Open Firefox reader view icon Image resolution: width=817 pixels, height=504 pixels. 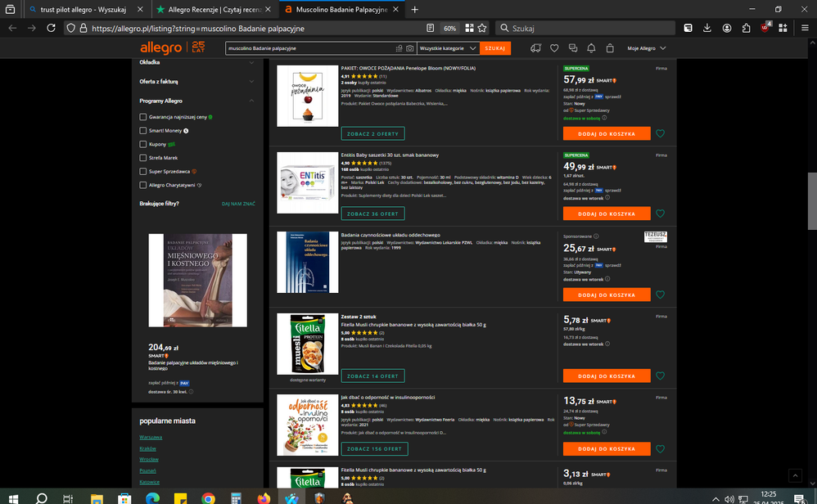tap(431, 28)
